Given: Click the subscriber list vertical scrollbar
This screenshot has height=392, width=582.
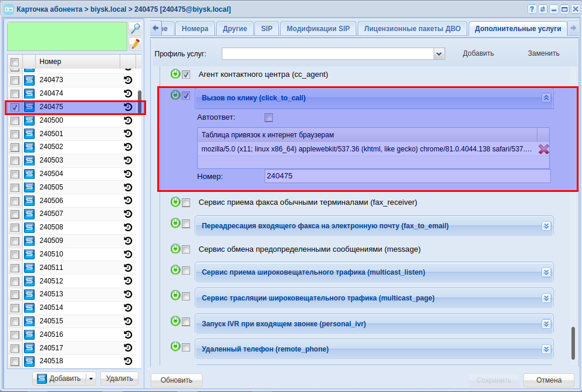Looking at the screenshot, I should 140,102.
